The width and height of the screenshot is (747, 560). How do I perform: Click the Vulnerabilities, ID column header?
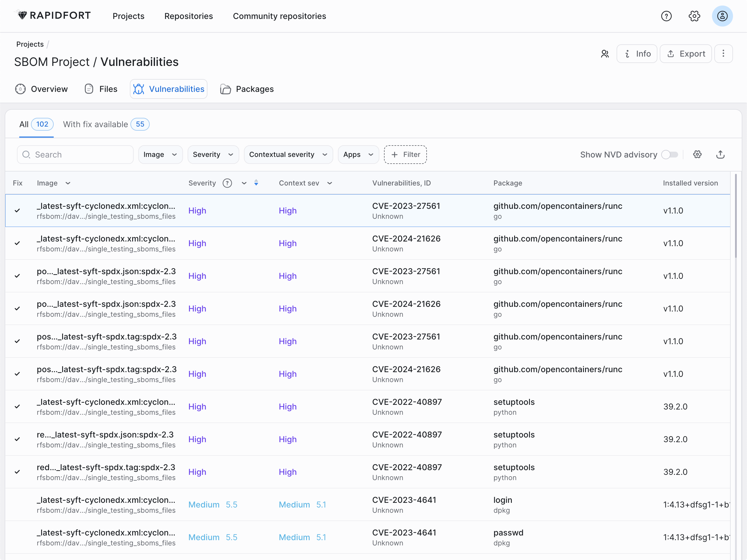coord(402,183)
